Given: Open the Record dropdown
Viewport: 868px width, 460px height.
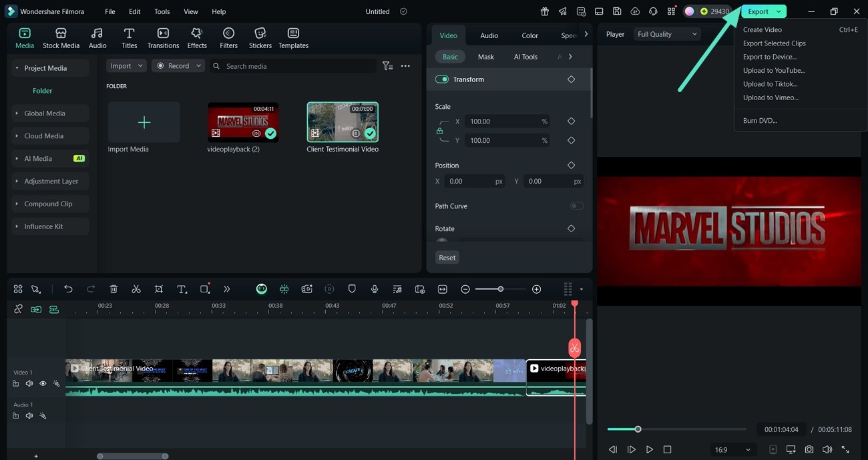Looking at the screenshot, I should point(178,66).
